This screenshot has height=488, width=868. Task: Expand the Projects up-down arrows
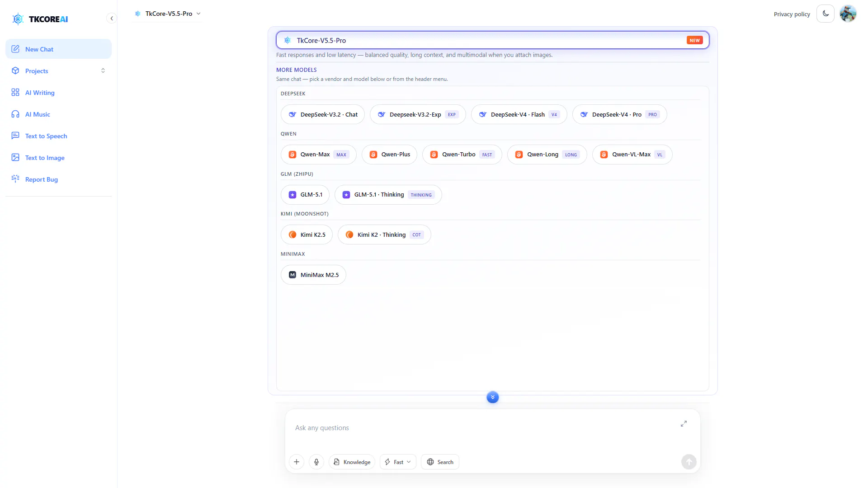point(103,71)
